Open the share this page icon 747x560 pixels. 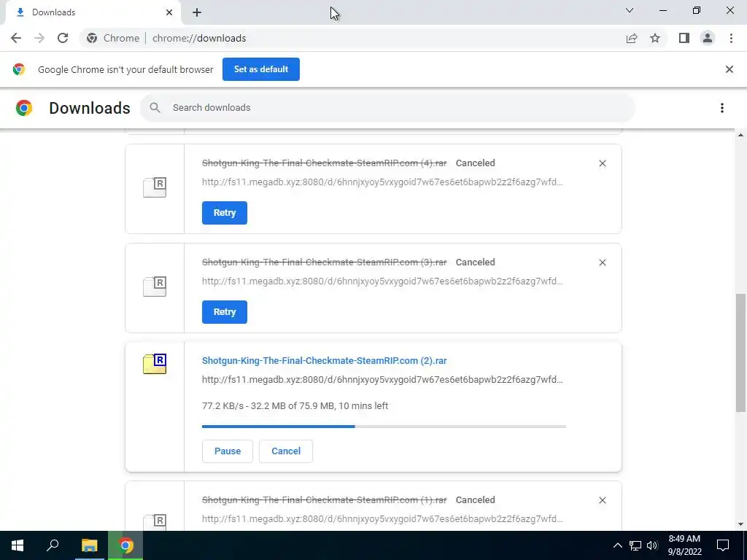tap(632, 38)
